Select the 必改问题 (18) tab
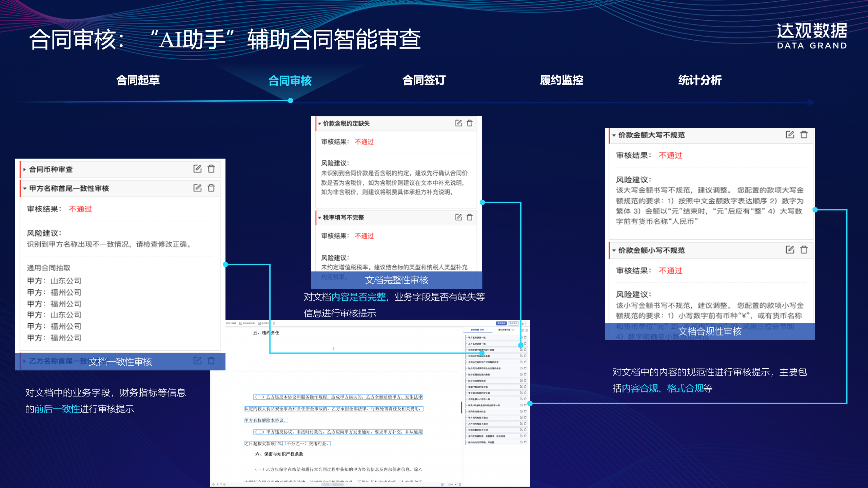868x488 pixels. tap(477, 329)
